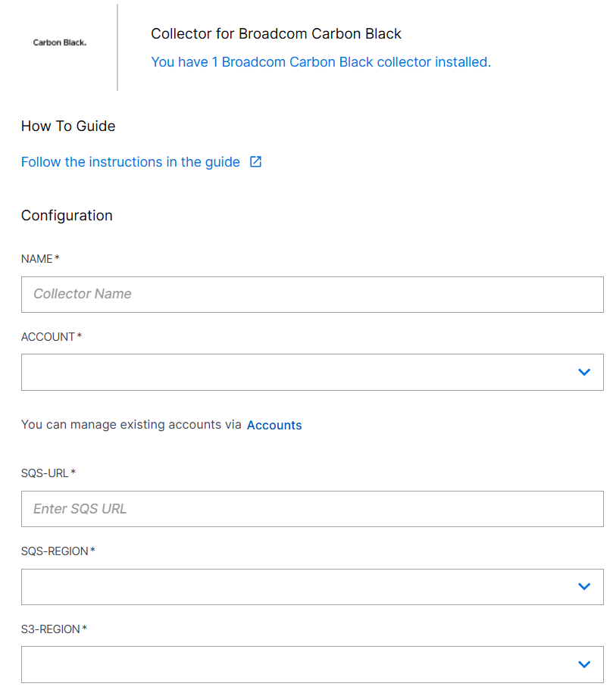Open the Account combo box
This screenshot has width=616, height=696.
click(303, 372)
